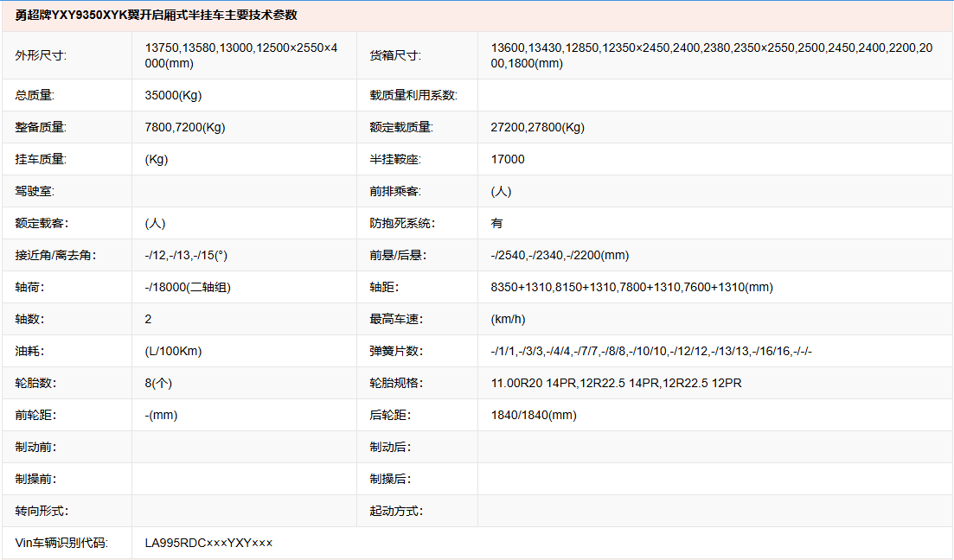Click the value (km/h)
This screenshot has height=560, width=954.
pos(508,319)
